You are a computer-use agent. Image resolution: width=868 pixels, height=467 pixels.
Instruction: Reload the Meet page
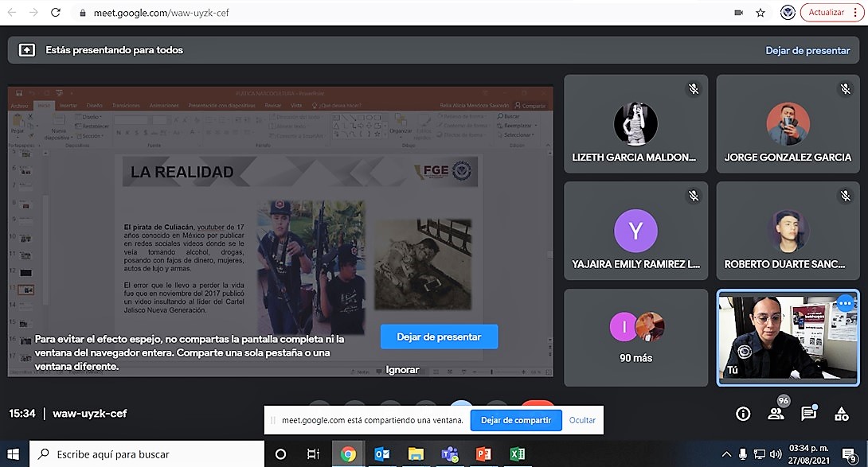[x=55, y=13]
